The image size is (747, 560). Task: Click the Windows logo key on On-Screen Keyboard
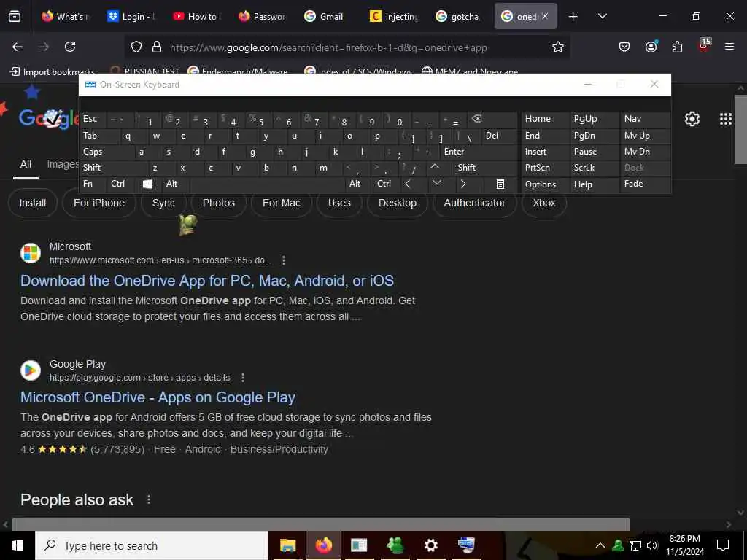(x=147, y=184)
